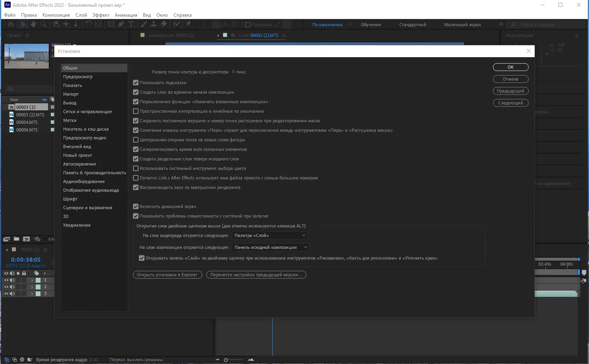Select the Hand tool
589x364 pixels.
[33, 24]
